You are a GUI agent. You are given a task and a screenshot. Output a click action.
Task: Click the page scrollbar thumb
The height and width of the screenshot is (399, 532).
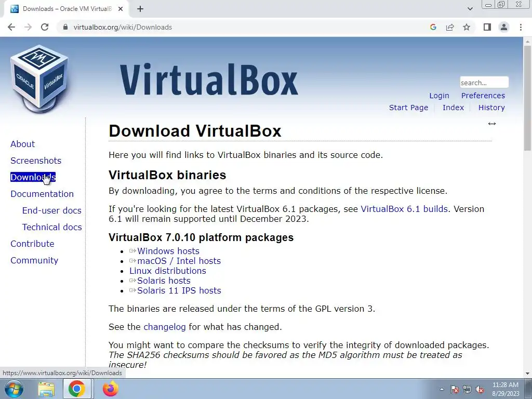point(527,98)
